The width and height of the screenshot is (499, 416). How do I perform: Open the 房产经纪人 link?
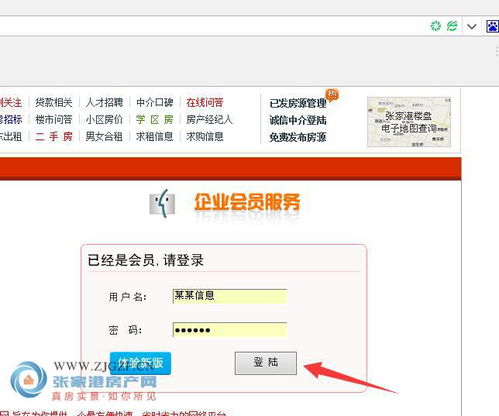click(x=209, y=119)
